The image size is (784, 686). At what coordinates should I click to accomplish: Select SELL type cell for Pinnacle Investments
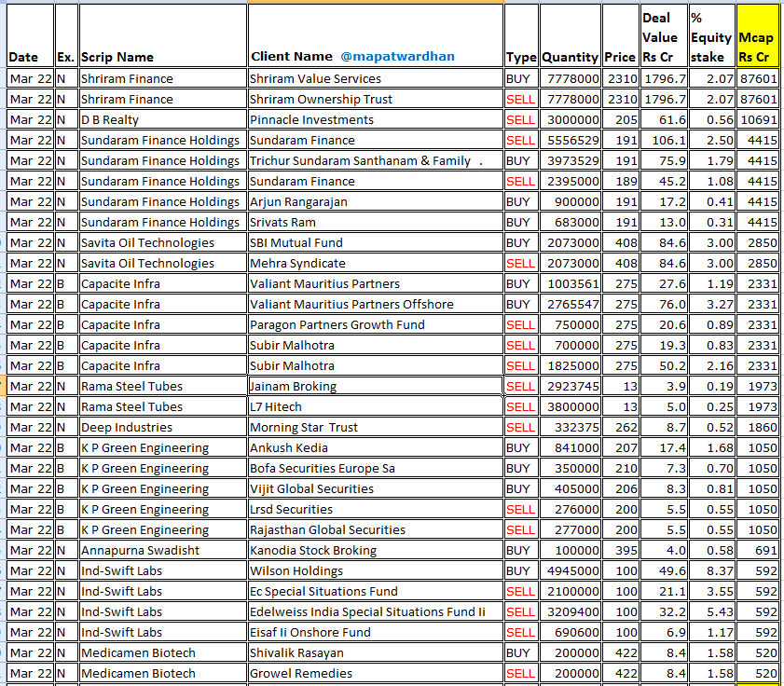coord(521,119)
